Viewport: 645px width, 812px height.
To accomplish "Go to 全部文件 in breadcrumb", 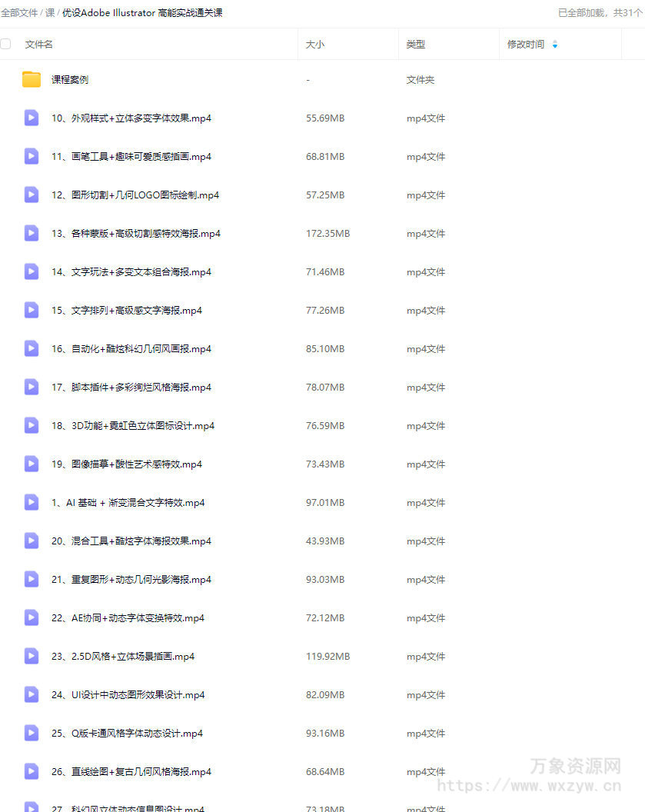I will click(x=19, y=13).
